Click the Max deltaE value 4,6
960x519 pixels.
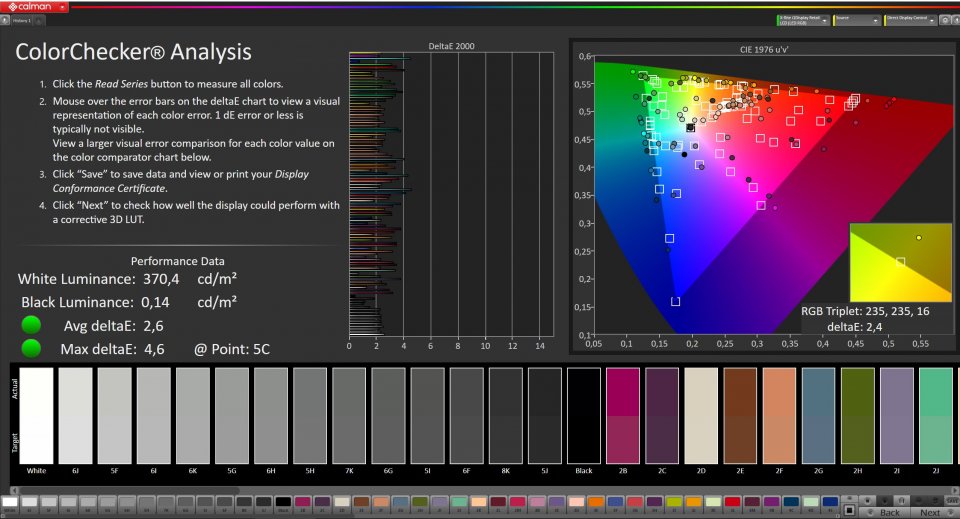point(153,349)
